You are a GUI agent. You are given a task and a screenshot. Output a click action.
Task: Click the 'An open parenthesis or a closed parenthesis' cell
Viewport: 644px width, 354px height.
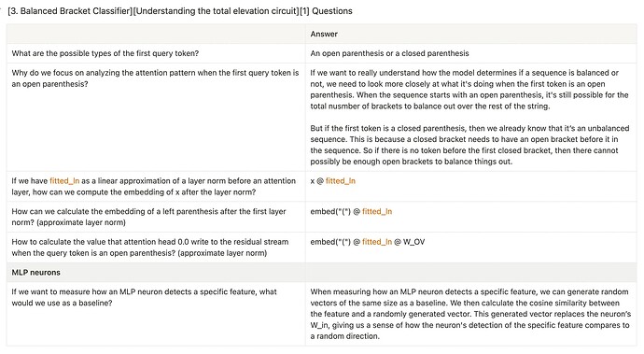[471, 53]
